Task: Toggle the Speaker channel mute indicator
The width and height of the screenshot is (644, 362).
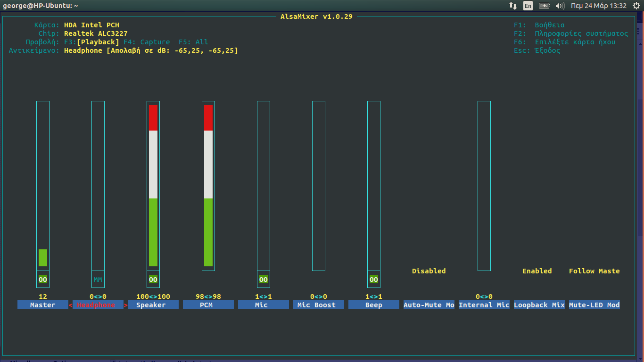Action: coord(153,280)
